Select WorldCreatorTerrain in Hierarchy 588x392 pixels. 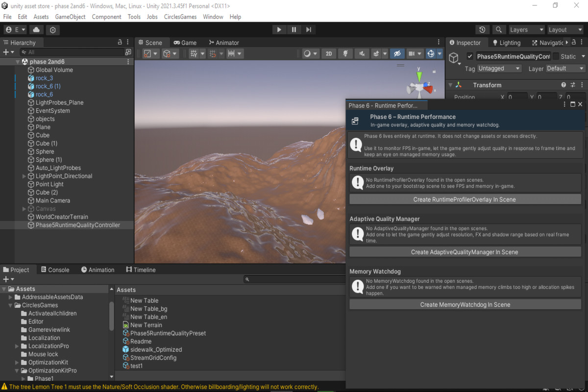pyautogui.click(x=62, y=217)
